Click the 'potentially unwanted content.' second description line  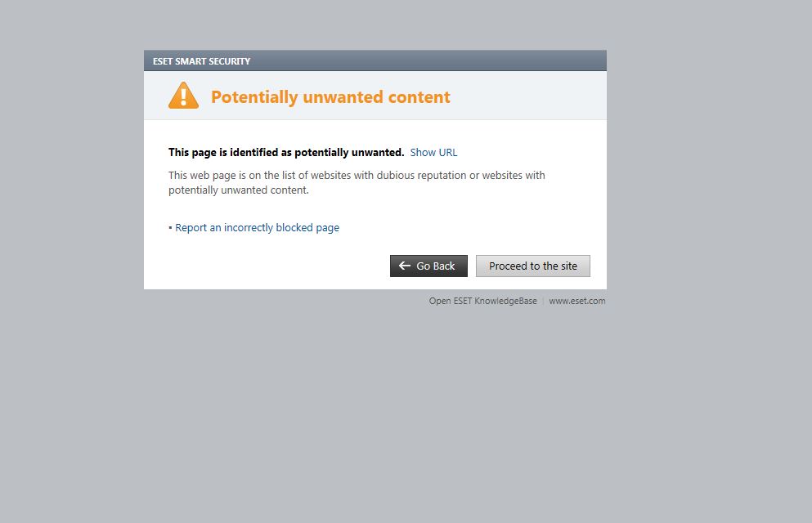238,190
